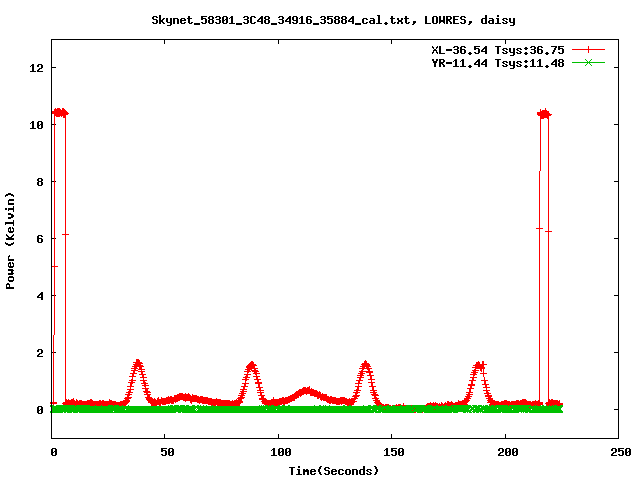Click the green YR legend line sample
Screen dimensions: 640x480
pyautogui.click(x=588, y=62)
